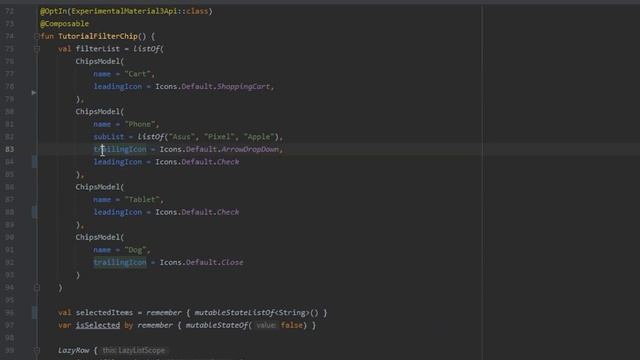Click the "Phone" string
Image resolution: width=640 pixels, height=360 pixels.
click(x=140, y=124)
